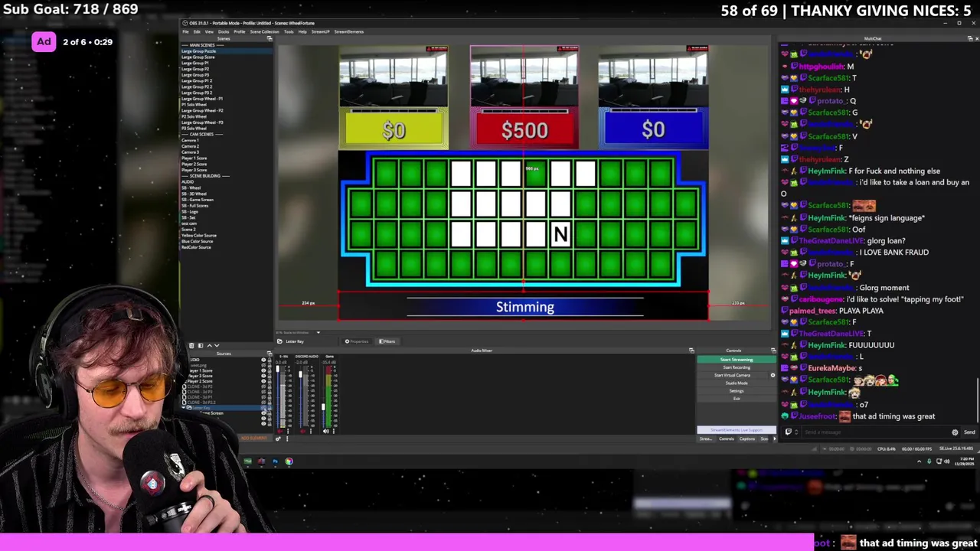The image size is (980, 551).
Task: Toggle visibility of Game Screen source
Action: (x=263, y=413)
